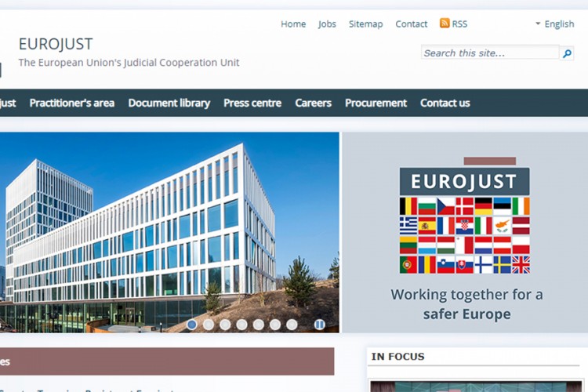Select the second slideshow dot
588x392 pixels.
209,325
